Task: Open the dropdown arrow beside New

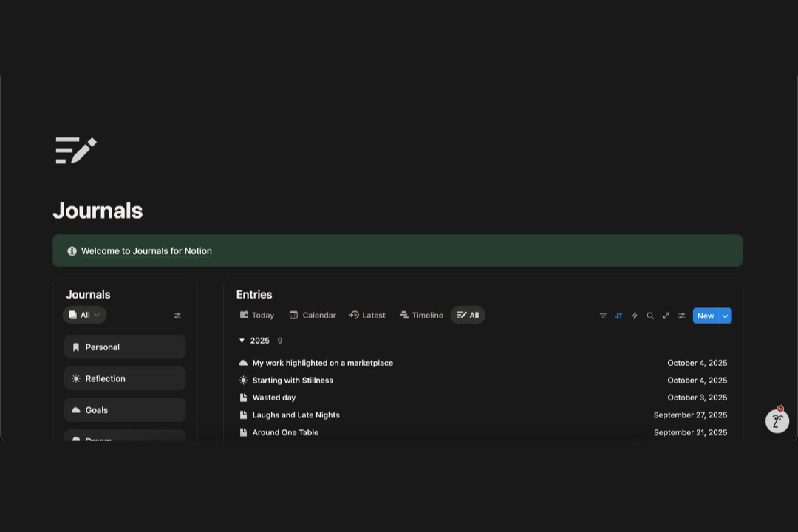Action: coord(725,316)
